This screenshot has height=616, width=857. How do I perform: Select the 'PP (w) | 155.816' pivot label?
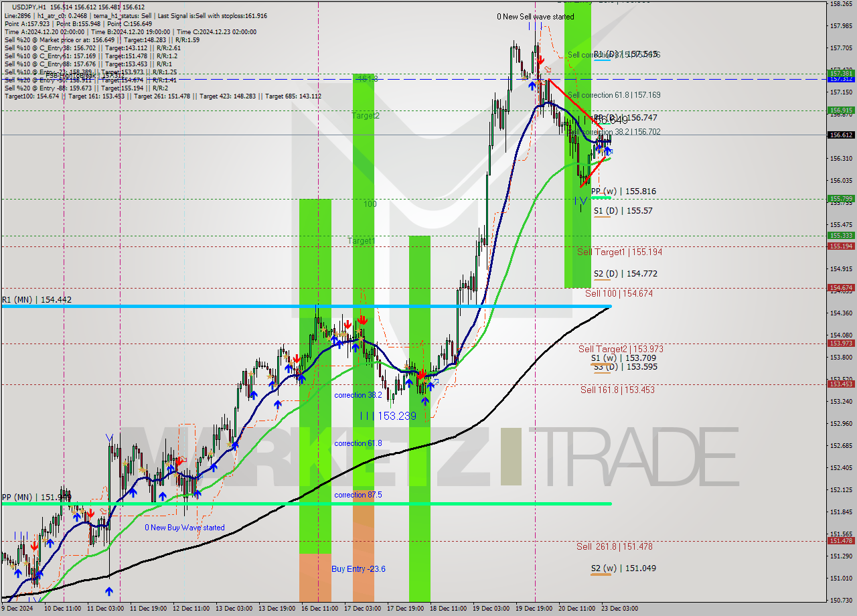point(623,191)
